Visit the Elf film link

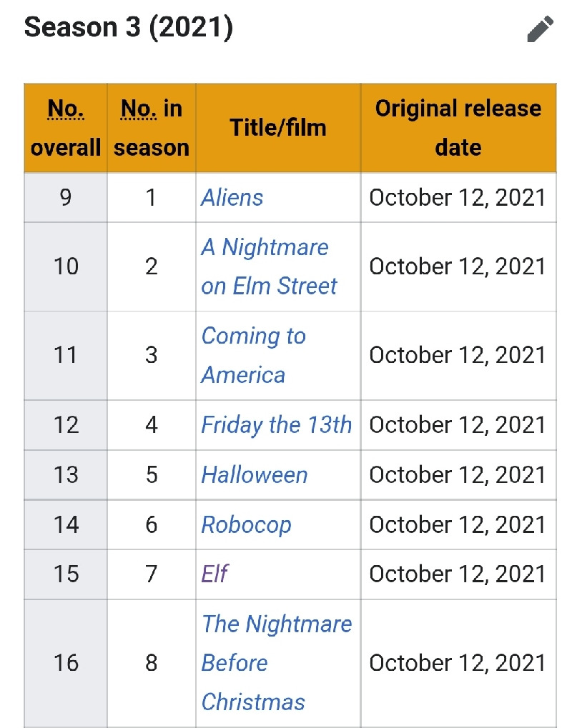tap(214, 574)
